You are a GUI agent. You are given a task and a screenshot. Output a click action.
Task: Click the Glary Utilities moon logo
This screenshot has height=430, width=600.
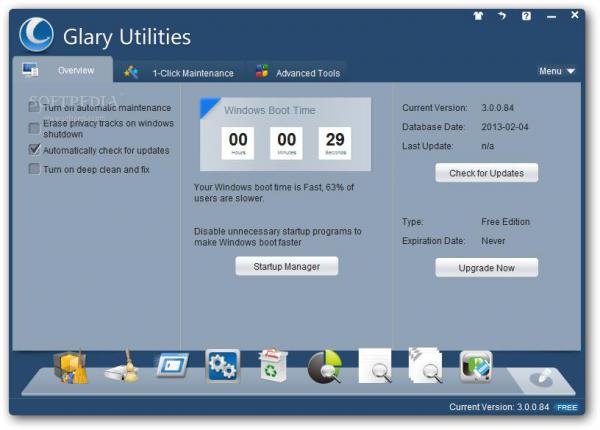pos(36,34)
